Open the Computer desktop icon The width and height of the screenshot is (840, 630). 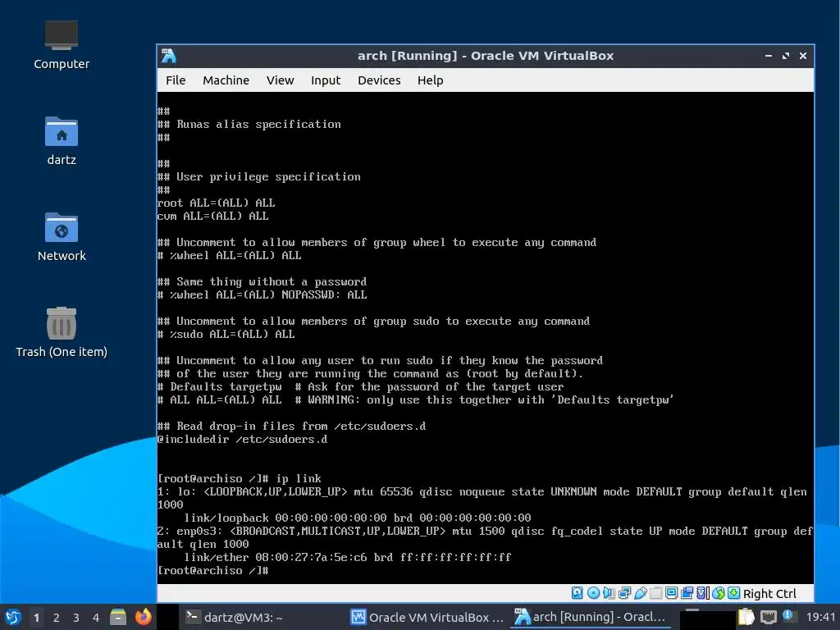click(61, 45)
